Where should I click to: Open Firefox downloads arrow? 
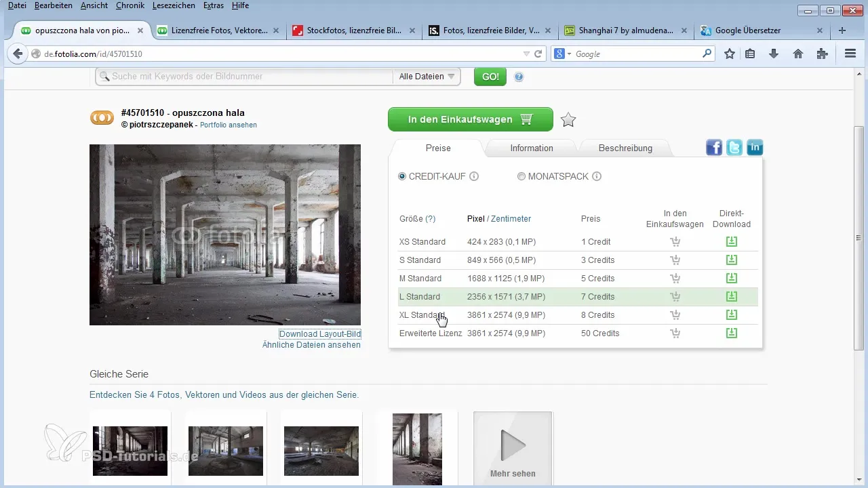click(x=774, y=54)
